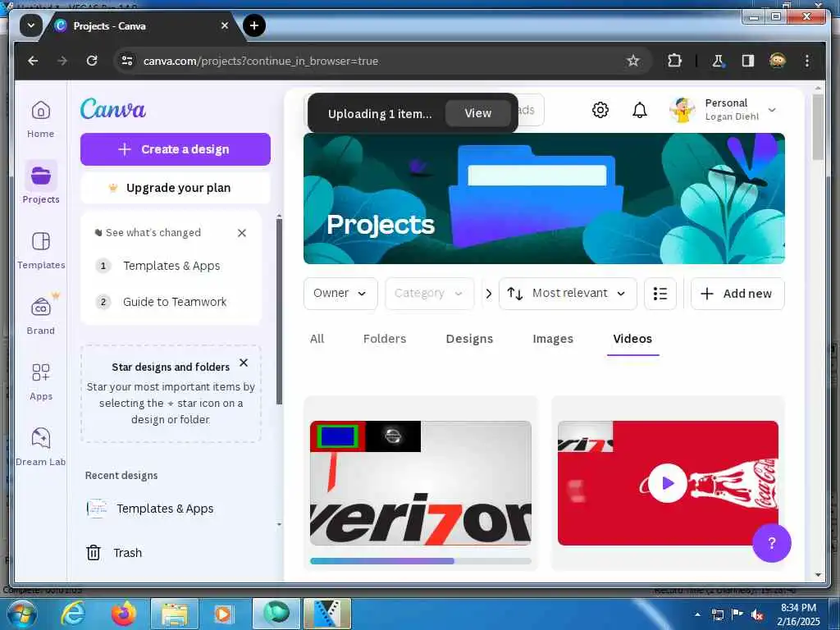Open Windows Explorer from the taskbar
The width and height of the screenshot is (840, 630).
175,614
